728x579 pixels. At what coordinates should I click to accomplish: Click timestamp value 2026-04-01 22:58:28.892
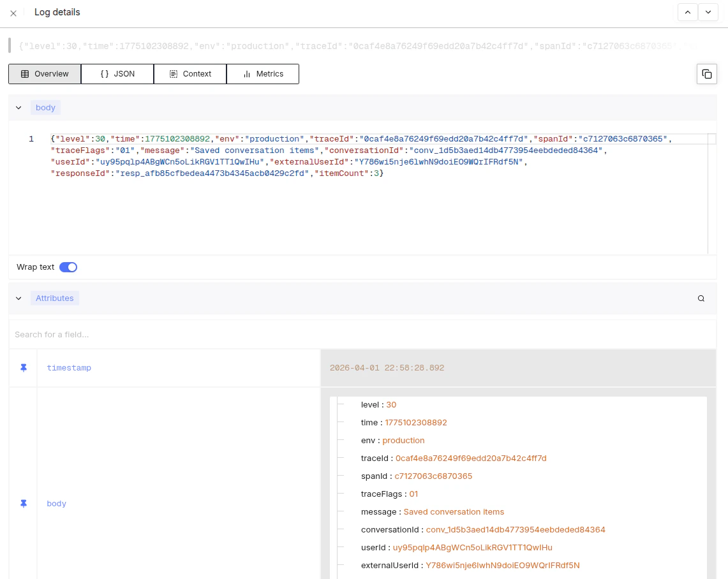tap(387, 368)
